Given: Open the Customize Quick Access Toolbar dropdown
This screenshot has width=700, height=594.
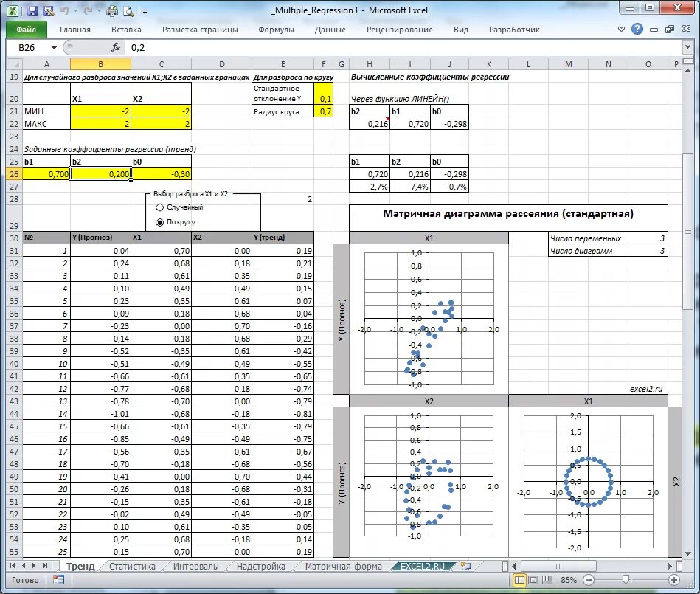Looking at the screenshot, I should [x=145, y=11].
